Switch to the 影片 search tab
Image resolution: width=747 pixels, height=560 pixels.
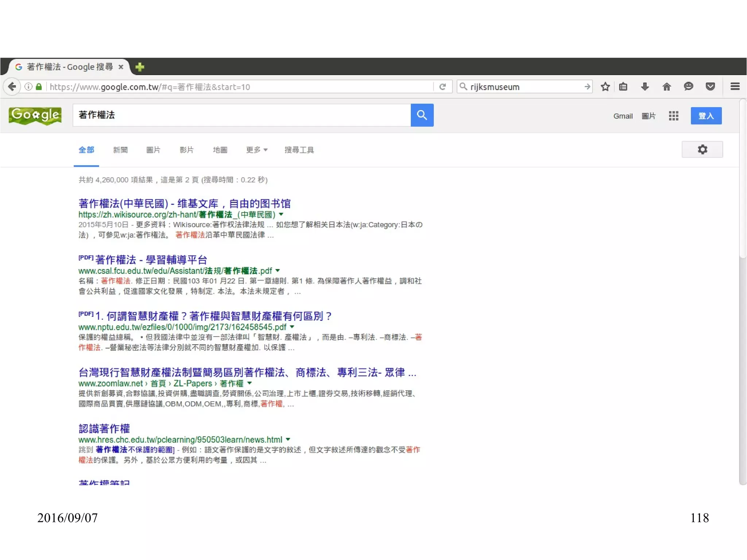[x=186, y=150]
